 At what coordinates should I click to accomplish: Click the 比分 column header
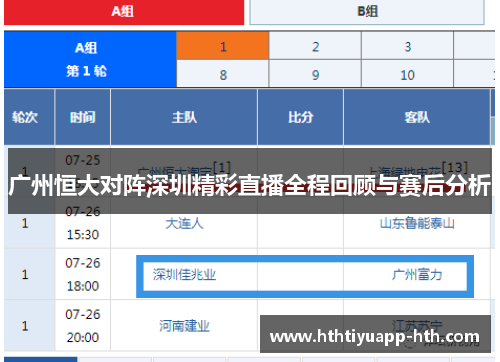[x=300, y=117]
